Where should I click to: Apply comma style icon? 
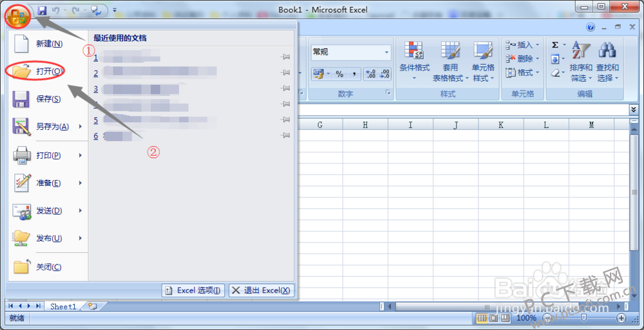pos(354,74)
